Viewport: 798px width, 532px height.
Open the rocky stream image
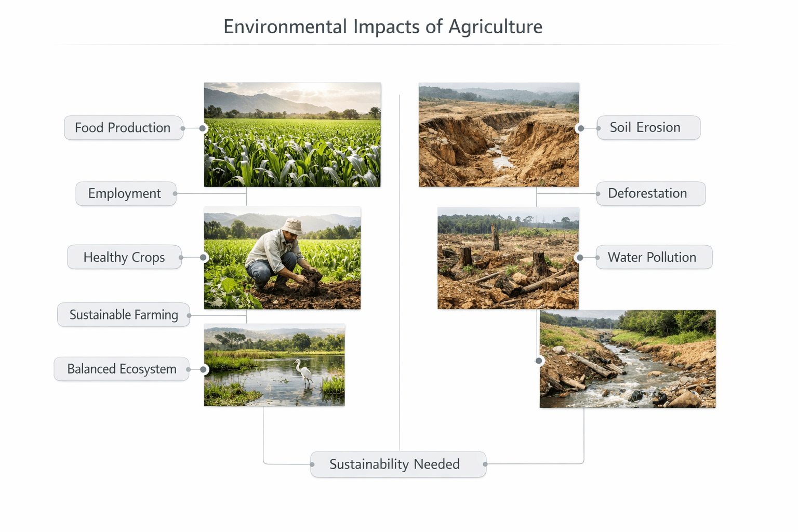pos(628,359)
